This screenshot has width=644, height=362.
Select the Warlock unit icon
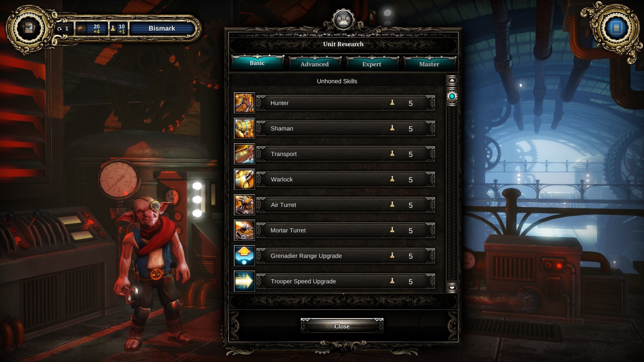[244, 179]
